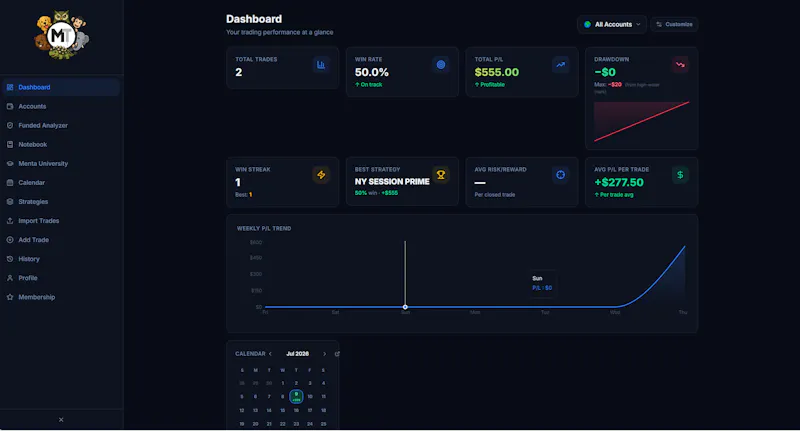
Task: Click the Membership star icon
Action: [x=10, y=297]
